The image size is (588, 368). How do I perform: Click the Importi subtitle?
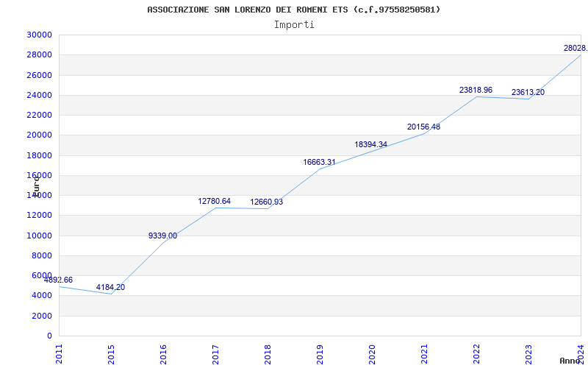pyautogui.click(x=294, y=25)
